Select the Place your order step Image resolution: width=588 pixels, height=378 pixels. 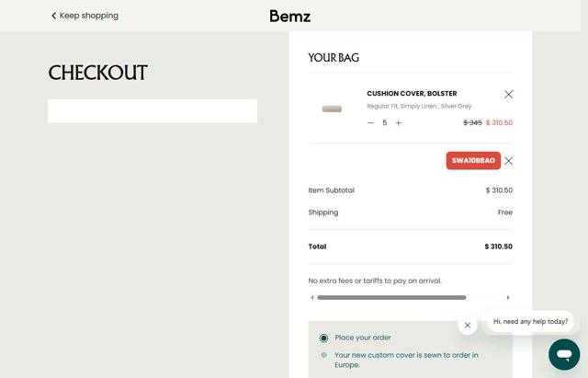tap(323, 338)
